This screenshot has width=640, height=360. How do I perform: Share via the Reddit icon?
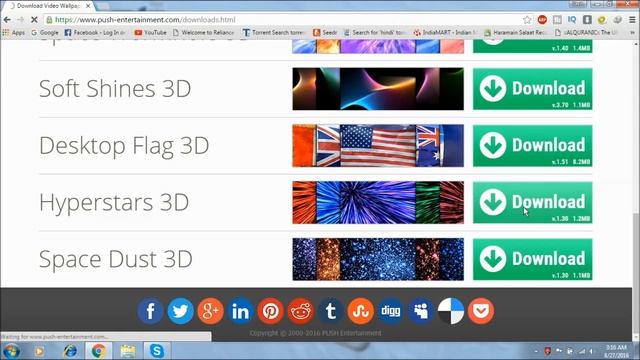pyautogui.click(x=300, y=311)
